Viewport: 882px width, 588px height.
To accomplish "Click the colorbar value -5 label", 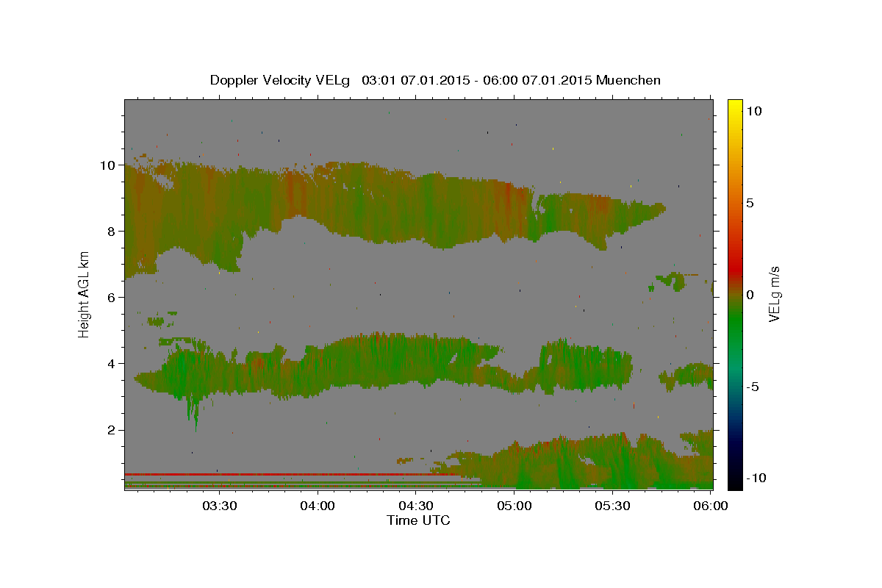I will (753, 387).
